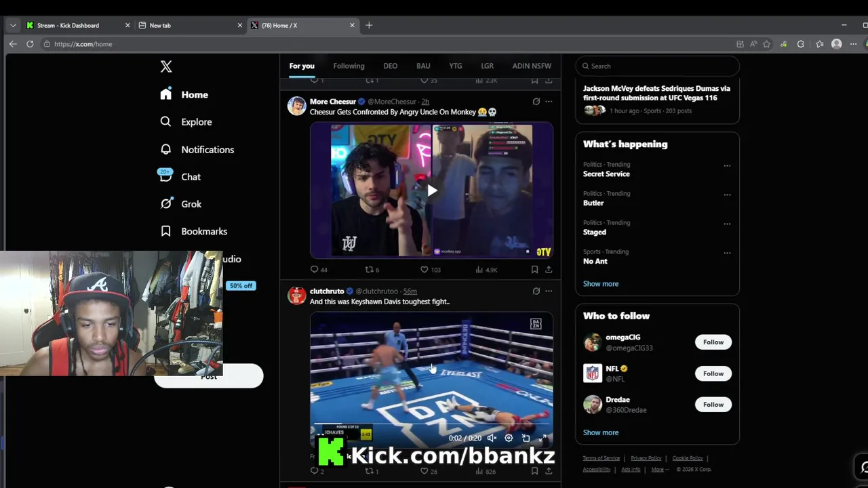This screenshot has width=868, height=488.
Task: Switch to the YTG list tab
Action: tap(456, 66)
